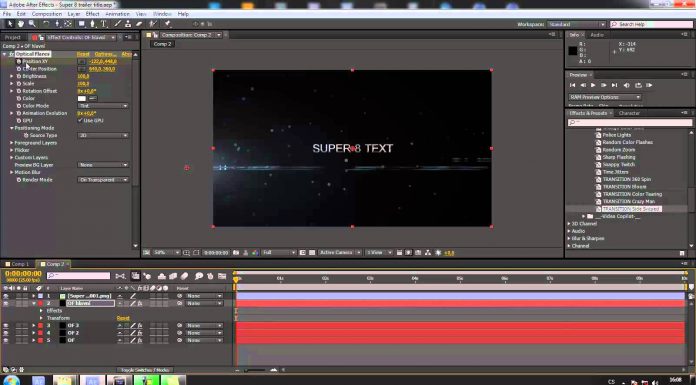
Task: Select the Pen tool
Action: point(92,24)
